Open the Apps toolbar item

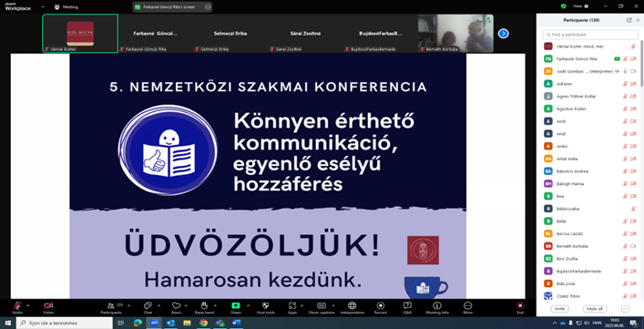292,308
